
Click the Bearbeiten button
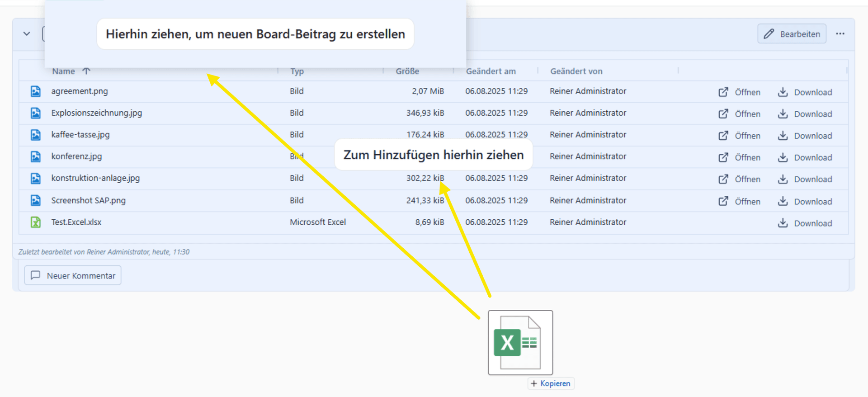point(792,34)
